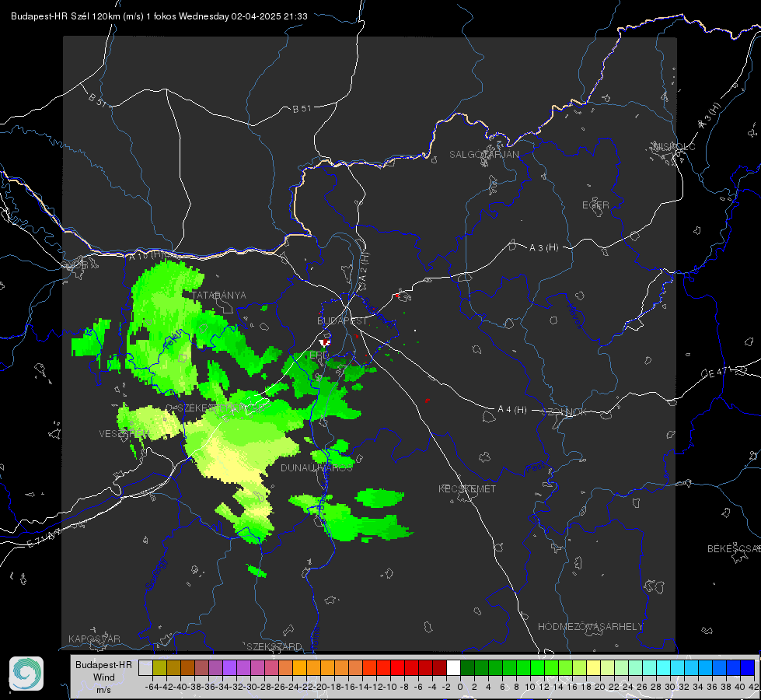Click the cyan swatch between 28 and 30
761x700 pixels.
click(664, 667)
